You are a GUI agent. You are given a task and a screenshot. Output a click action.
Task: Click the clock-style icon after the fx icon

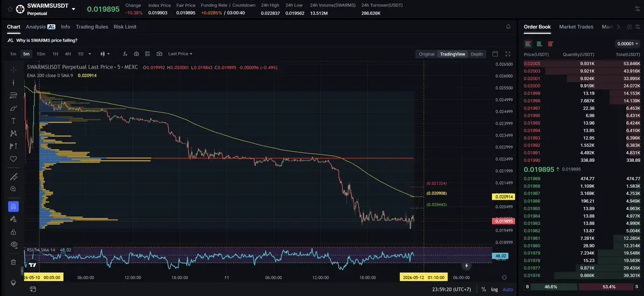point(136,54)
